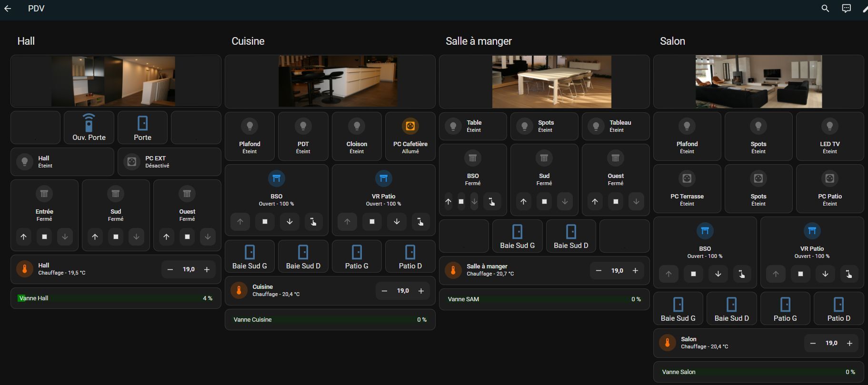868x385 pixels.
Task: Stop the Cuisine BSO blind
Action: pos(265,221)
